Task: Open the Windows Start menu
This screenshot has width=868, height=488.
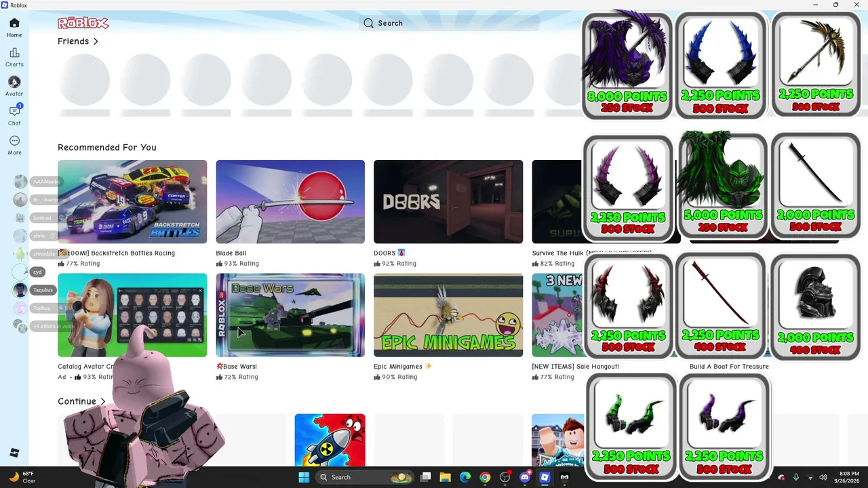Action: point(303,477)
